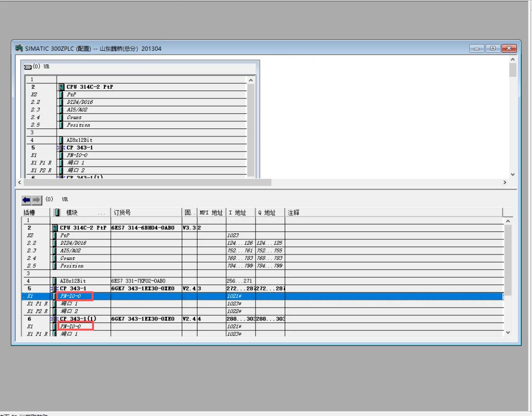
Task: Click the CP 343-1(1) module icon in detail table
Action: 54,319
